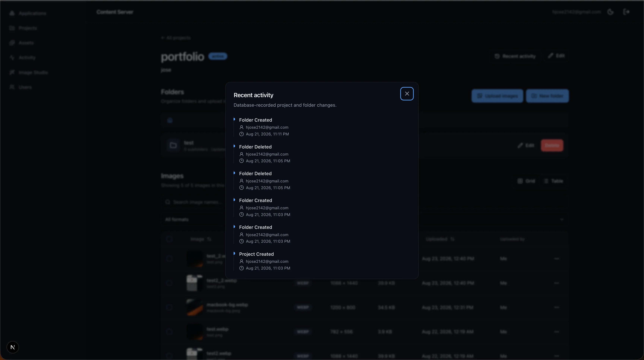Click the New folder button
The height and width of the screenshot is (360, 644).
coord(547,96)
